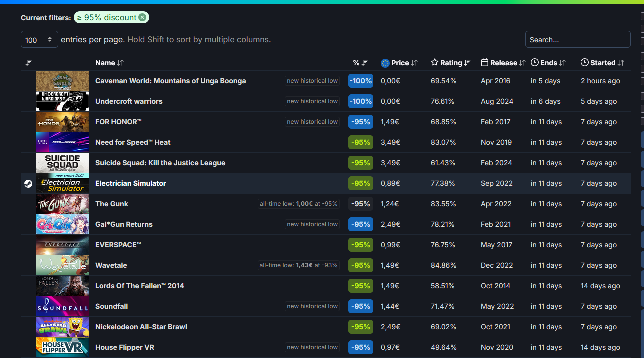Click Caveman World 'in 5 days' end cell

(x=545, y=81)
